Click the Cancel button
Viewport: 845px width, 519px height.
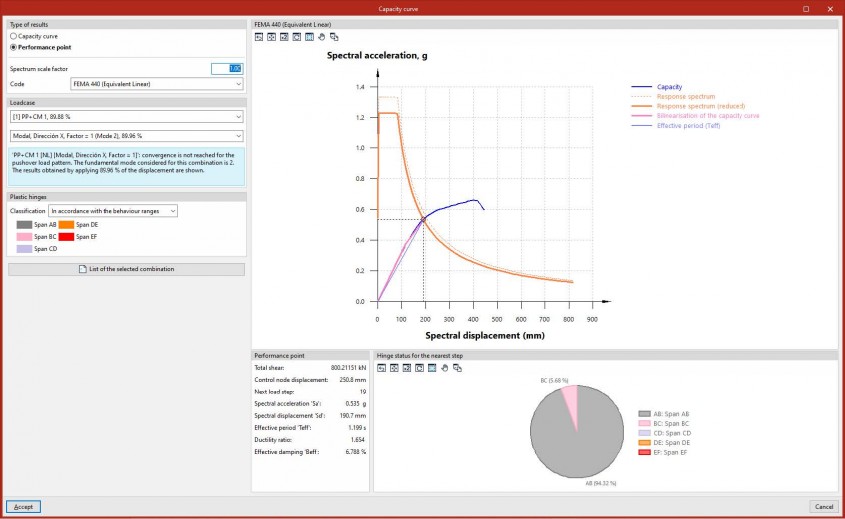click(823, 507)
